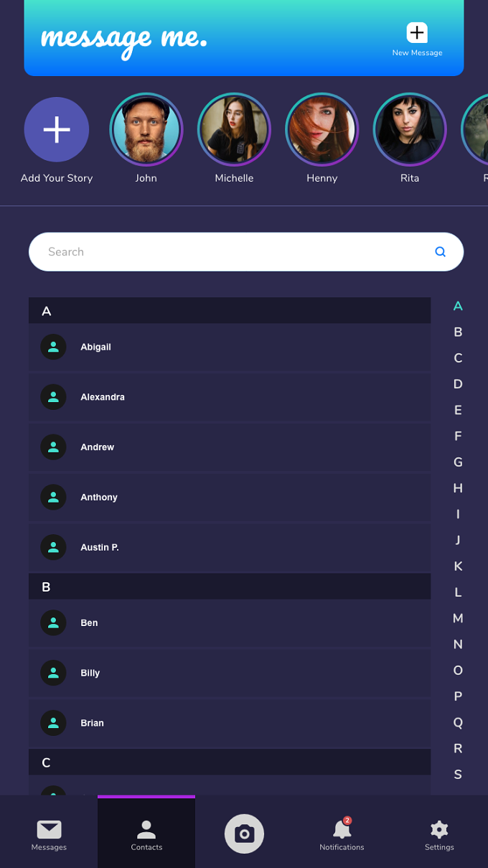
Task: Open contact Alexandra
Action: pos(230,397)
